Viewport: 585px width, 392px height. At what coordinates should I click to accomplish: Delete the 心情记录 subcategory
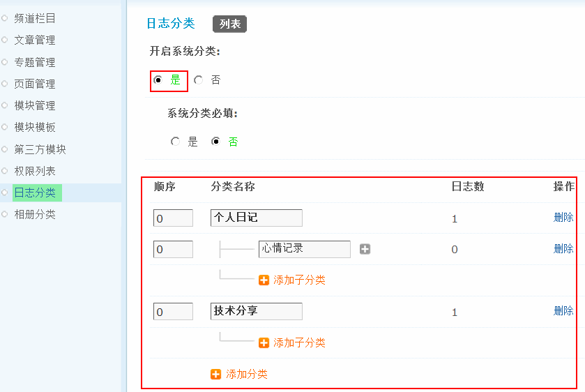pyautogui.click(x=563, y=249)
